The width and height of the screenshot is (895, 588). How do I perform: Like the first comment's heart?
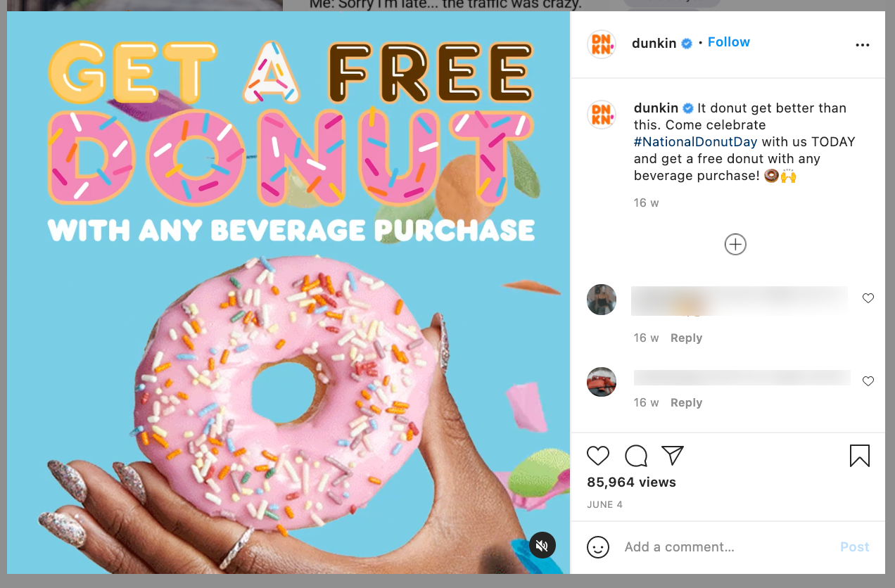(868, 298)
